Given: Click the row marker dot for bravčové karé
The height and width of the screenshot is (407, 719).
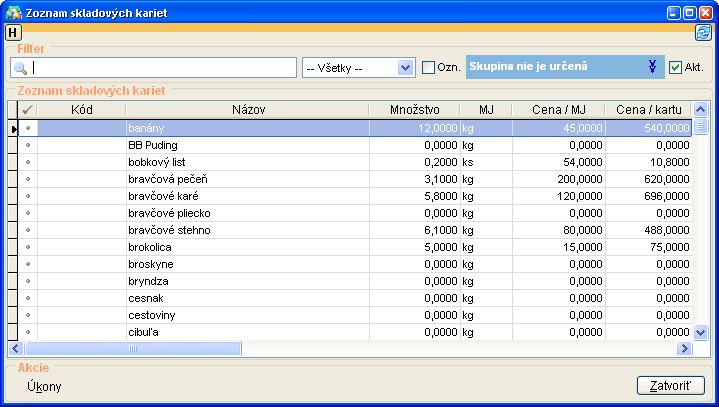Looking at the screenshot, I should click(x=28, y=196).
